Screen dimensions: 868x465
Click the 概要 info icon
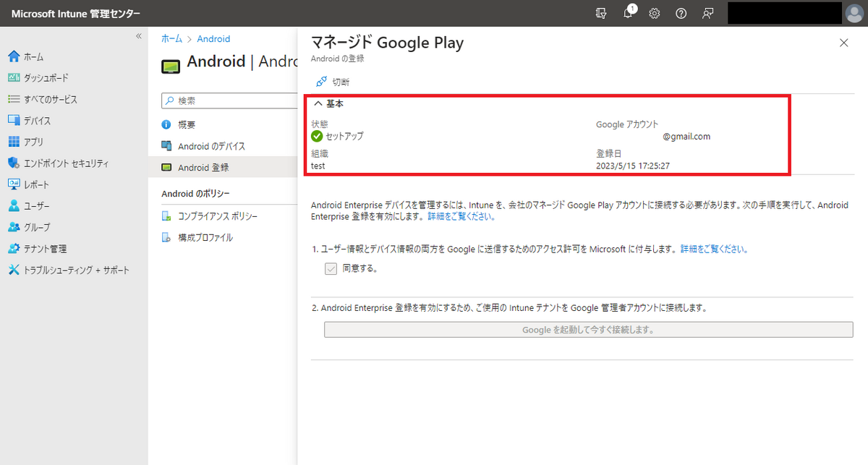point(166,124)
